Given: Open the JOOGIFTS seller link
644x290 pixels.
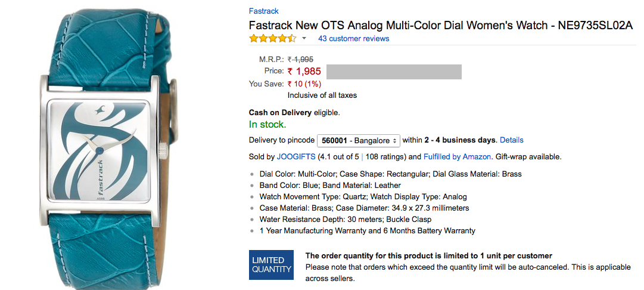Looking at the screenshot, I should (295, 157).
